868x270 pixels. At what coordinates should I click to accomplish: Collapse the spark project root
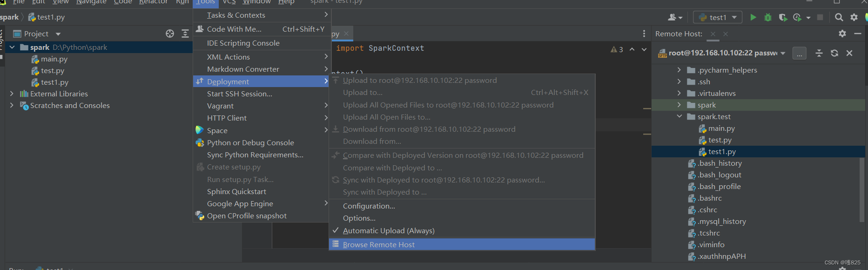12,47
